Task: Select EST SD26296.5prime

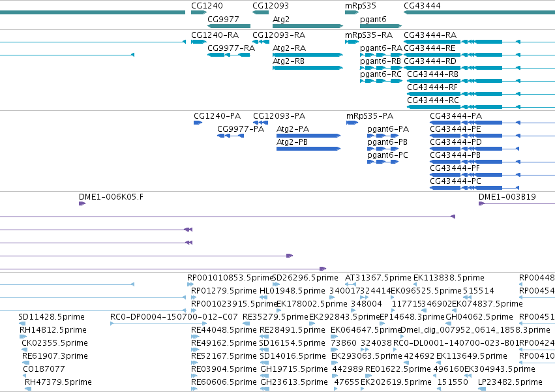Action: pyautogui.click(x=305, y=278)
